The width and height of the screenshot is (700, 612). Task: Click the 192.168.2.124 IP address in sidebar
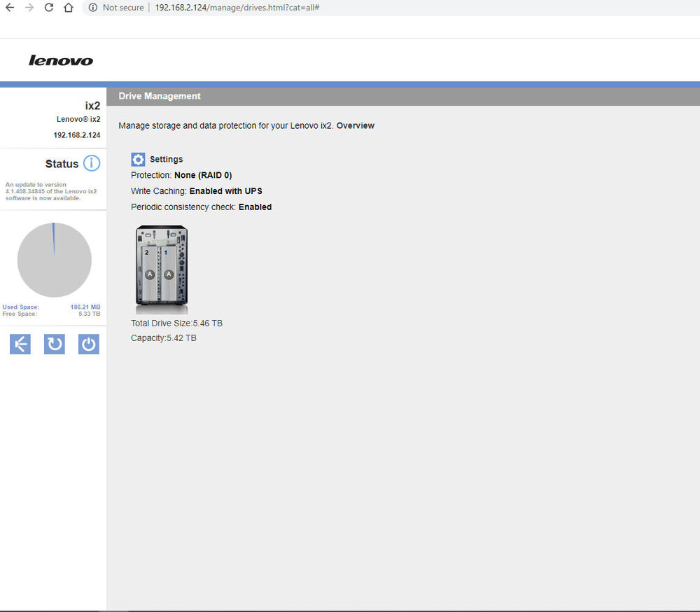[77, 135]
